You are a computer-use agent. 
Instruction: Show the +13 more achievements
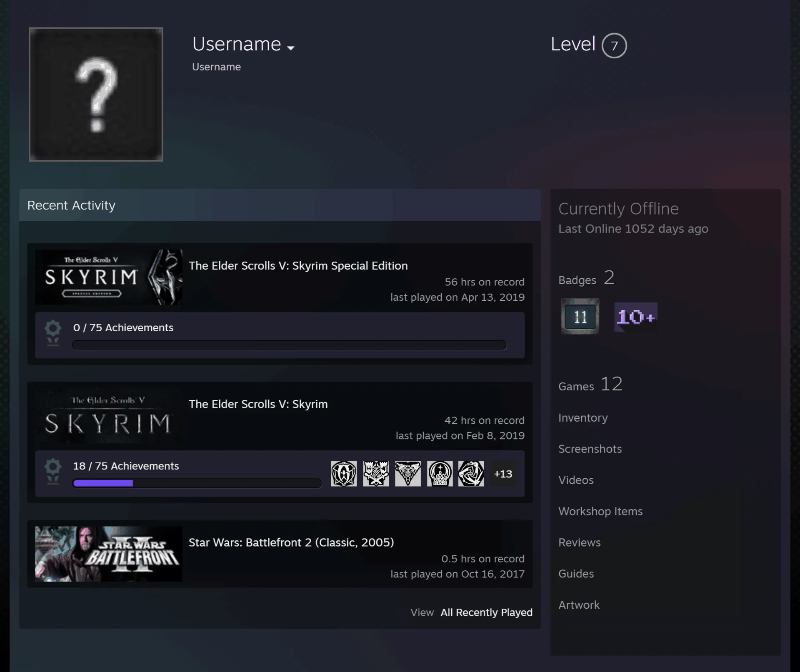503,474
